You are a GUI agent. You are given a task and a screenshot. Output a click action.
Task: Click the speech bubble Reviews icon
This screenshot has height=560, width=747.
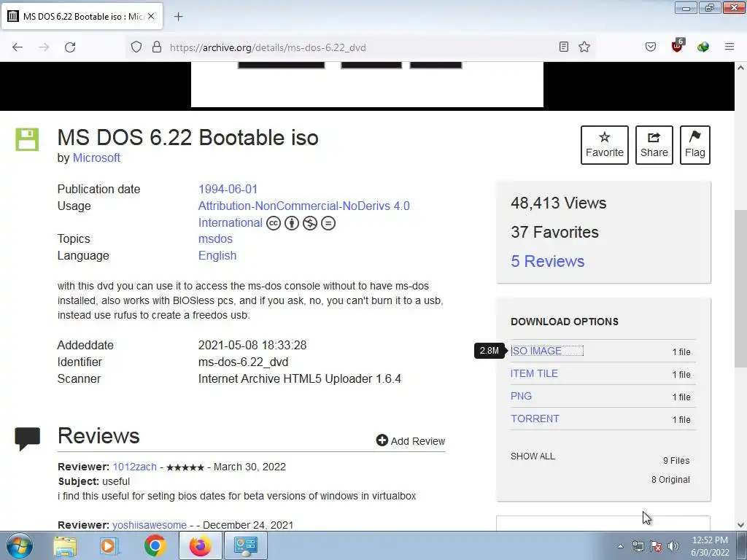(x=28, y=438)
